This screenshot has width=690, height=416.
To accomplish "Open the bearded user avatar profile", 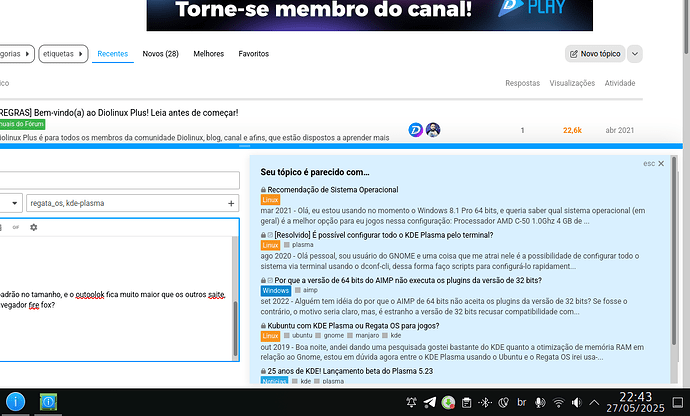I will pyautogui.click(x=433, y=130).
